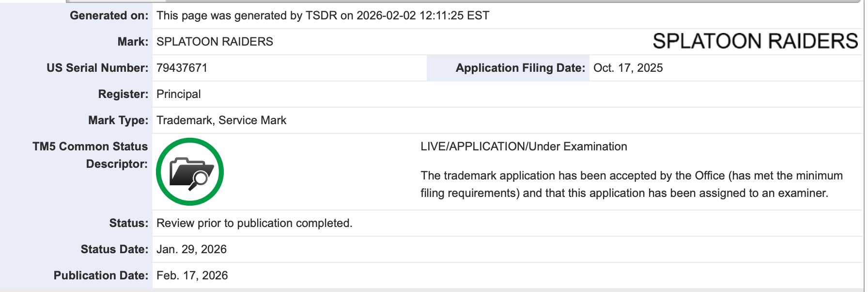
Task: Click the trademark application accepted description paragraph
Action: point(631,184)
